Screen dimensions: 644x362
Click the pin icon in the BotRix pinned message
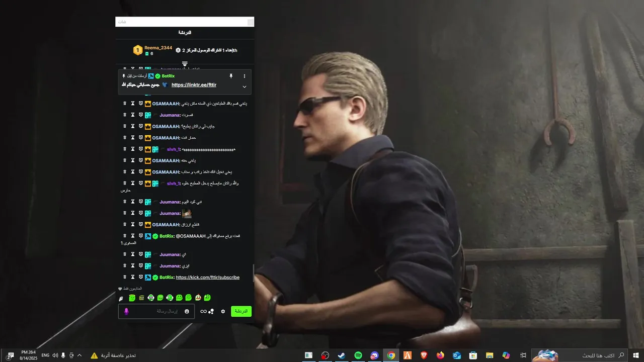pyautogui.click(x=231, y=76)
